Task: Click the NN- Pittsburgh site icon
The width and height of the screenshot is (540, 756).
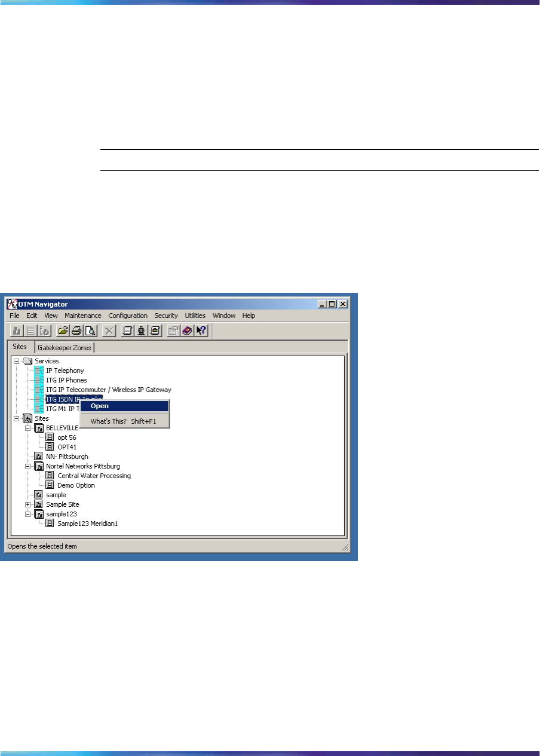Action: (39, 457)
